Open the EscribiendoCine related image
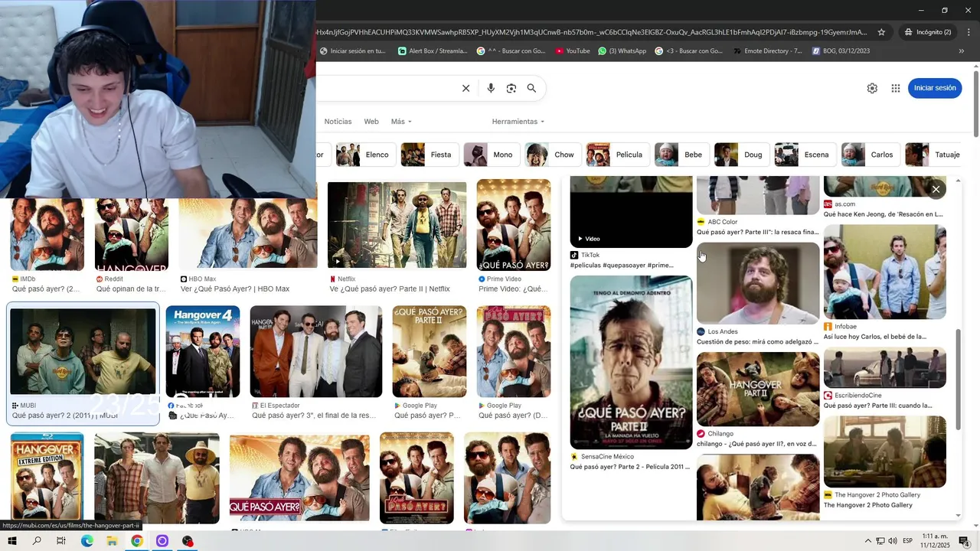Image resolution: width=980 pixels, height=551 pixels. (x=885, y=368)
